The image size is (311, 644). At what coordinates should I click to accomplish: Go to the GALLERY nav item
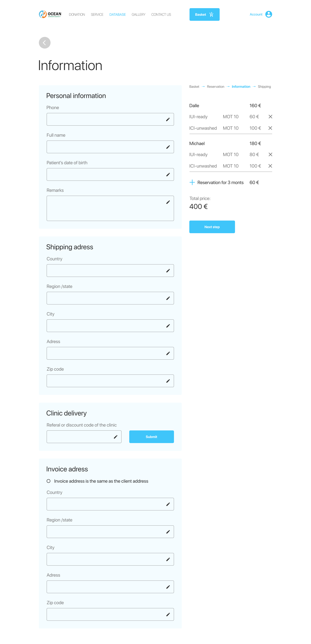tap(138, 15)
